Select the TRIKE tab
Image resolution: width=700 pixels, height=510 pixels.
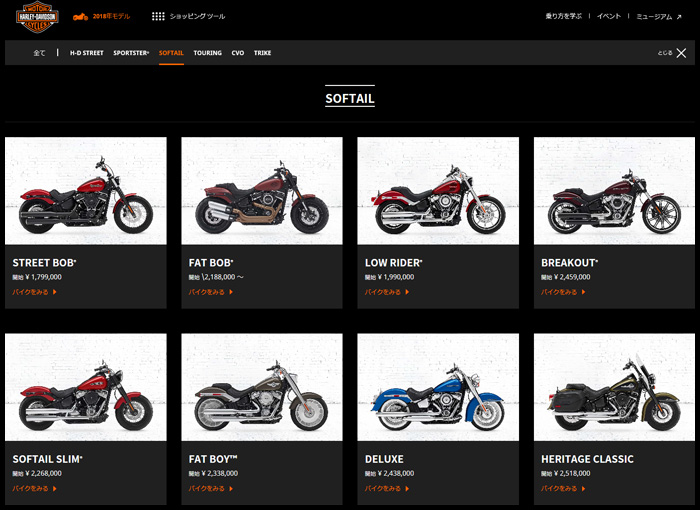point(262,53)
